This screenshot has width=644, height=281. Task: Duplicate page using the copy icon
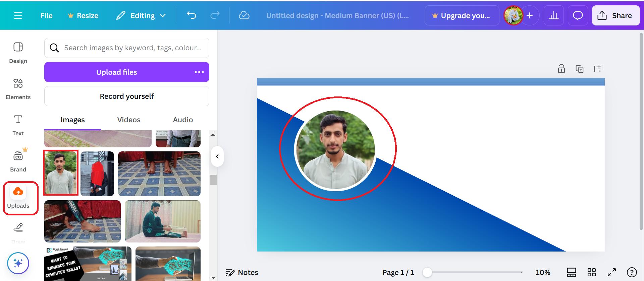click(580, 69)
